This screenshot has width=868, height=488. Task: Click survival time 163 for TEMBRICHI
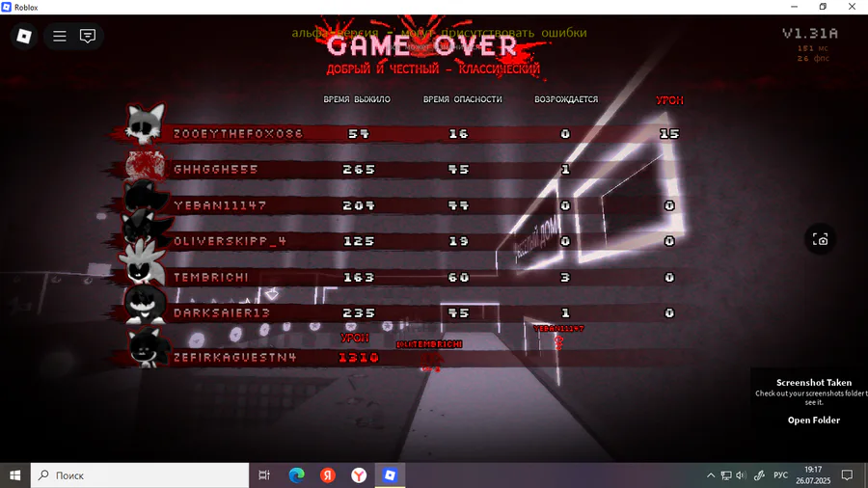point(359,277)
